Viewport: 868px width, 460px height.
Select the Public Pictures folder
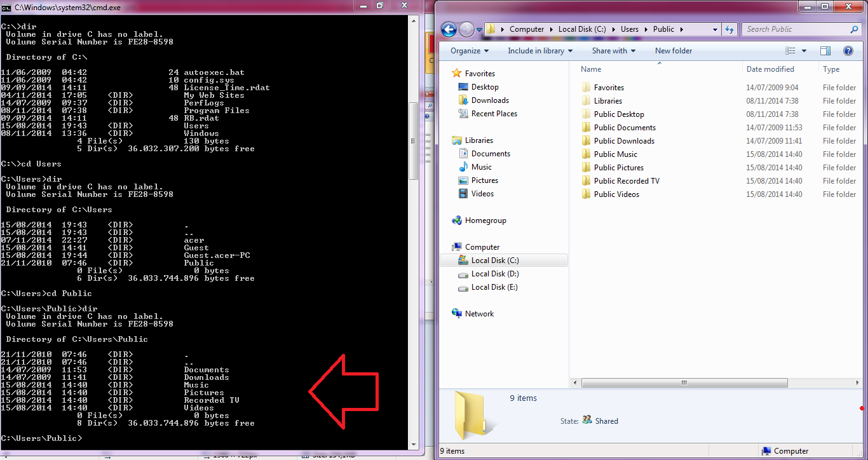(x=619, y=168)
